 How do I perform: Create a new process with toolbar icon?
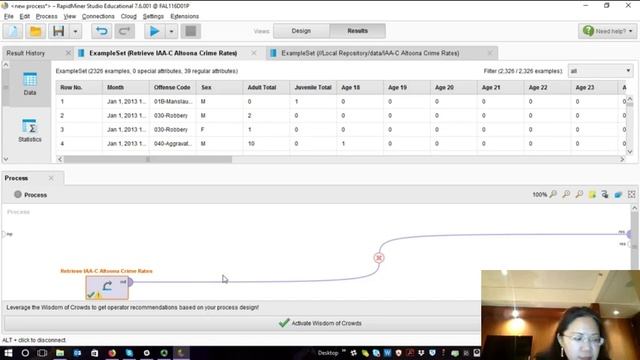[13, 31]
